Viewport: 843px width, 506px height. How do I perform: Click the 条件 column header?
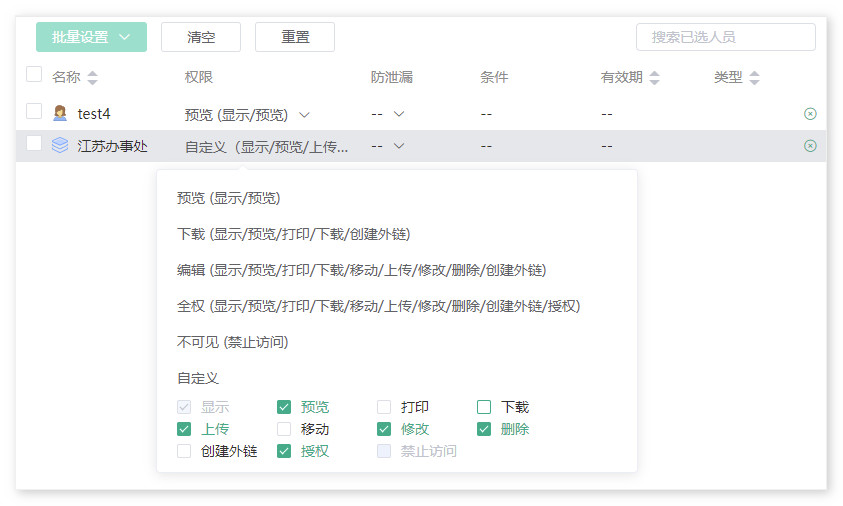click(x=494, y=77)
